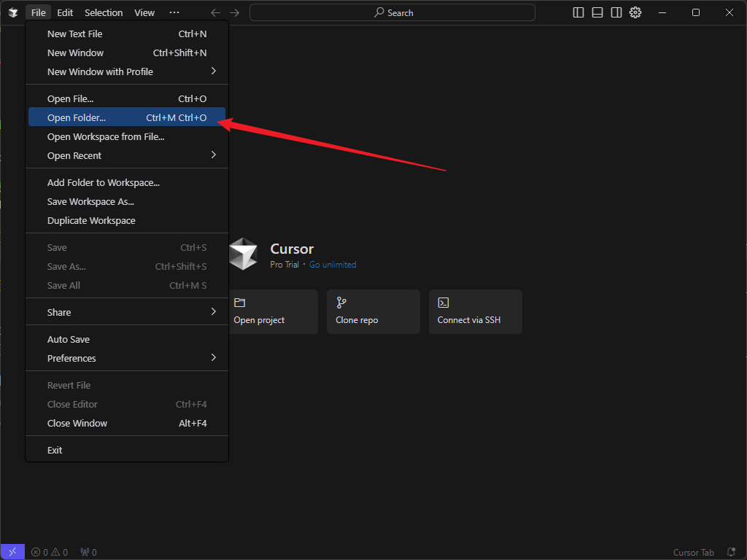Viewport: 747px width, 560px height.
Task: Choose Add Folder to Workspace...
Action: [x=127, y=182]
